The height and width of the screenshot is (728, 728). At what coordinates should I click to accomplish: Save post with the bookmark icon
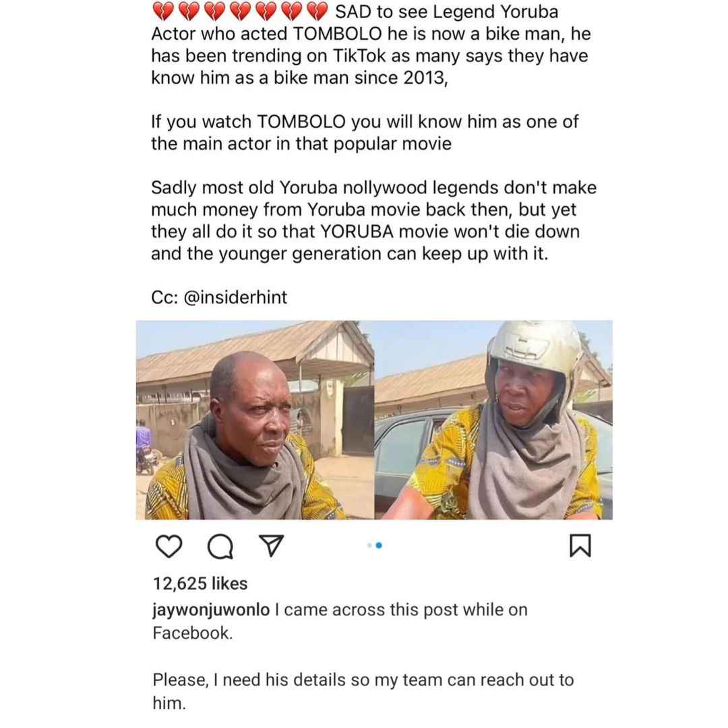pos(580,545)
